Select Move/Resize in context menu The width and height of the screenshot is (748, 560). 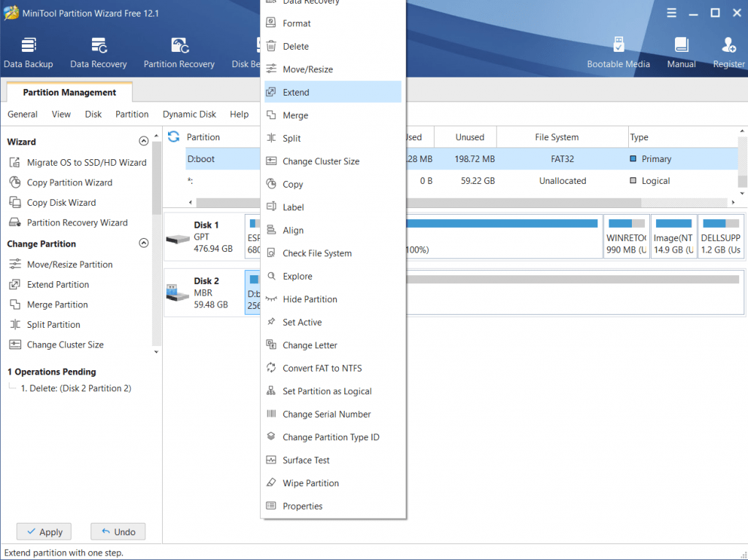tap(333, 69)
